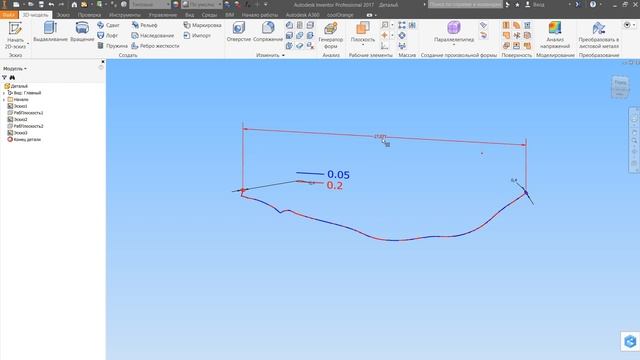Image resolution: width=640 pixels, height=360 pixels.
Task: Click the help search input field
Action: pyautogui.click(x=465, y=4)
